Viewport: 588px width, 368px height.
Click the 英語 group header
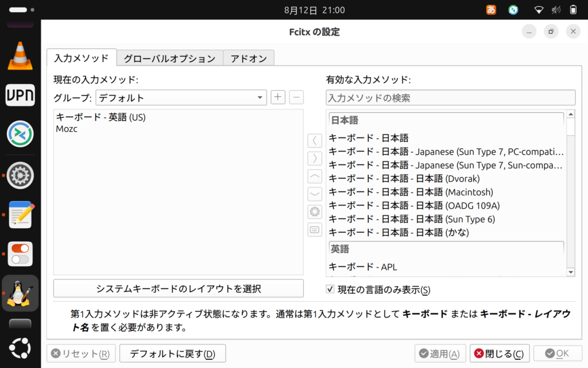pos(446,248)
